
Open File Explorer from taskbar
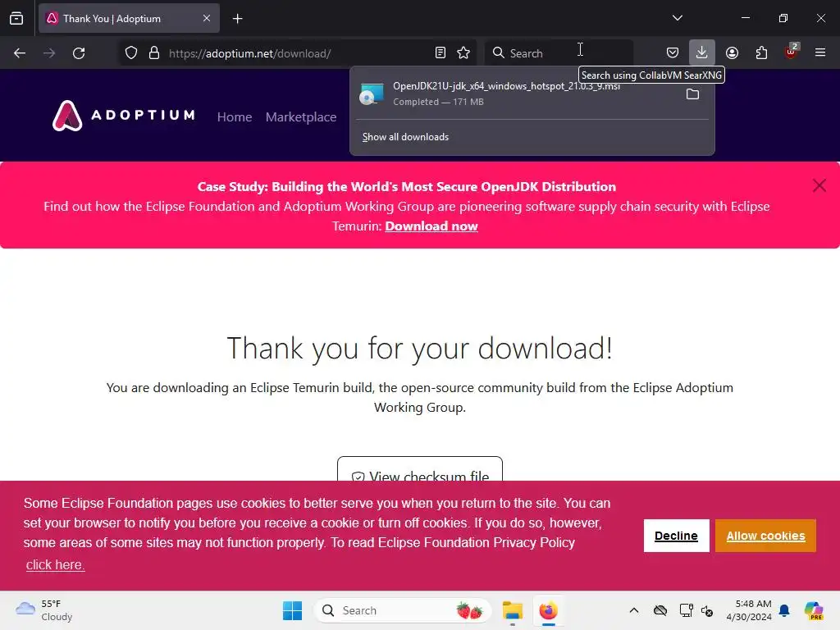pos(512,610)
